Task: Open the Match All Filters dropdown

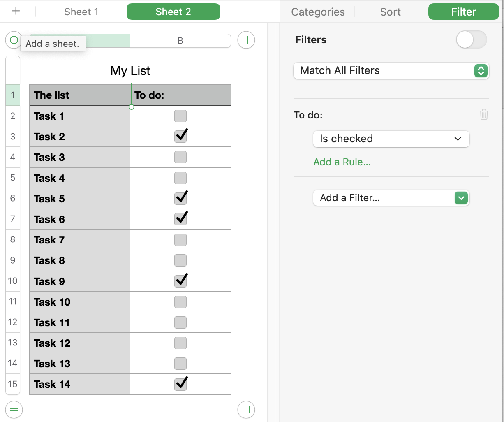Action: pyautogui.click(x=391, y=71)
